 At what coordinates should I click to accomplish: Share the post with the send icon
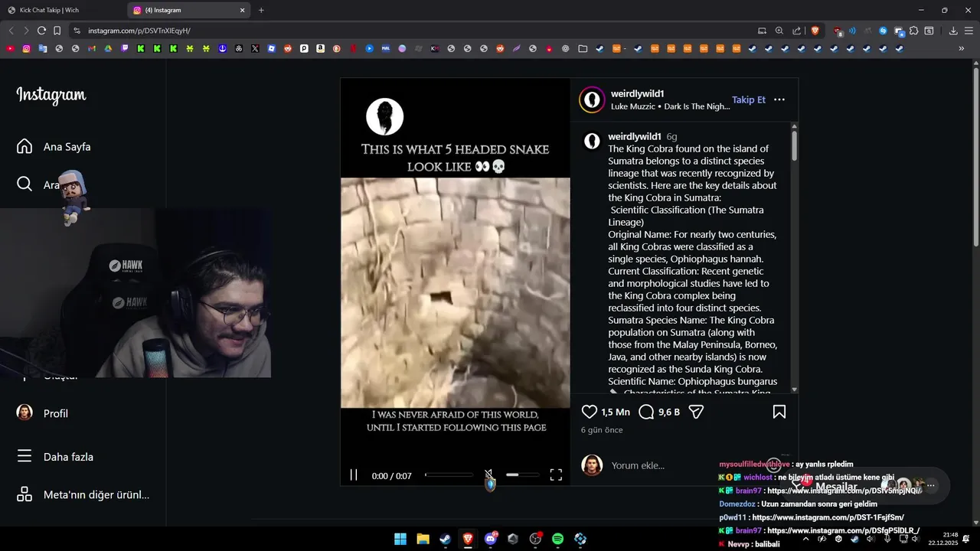click(x=696, y=412)
